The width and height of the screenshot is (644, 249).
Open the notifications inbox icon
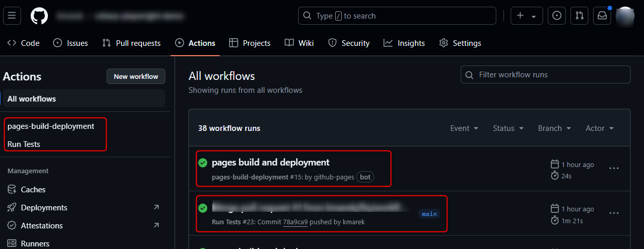pyautogui.click(x=602, y=16)
